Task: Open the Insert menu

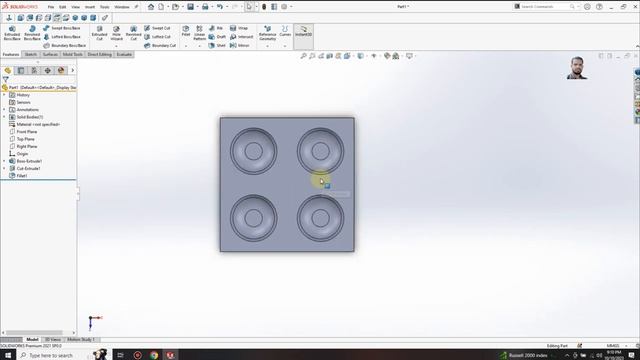Action: 90,7
